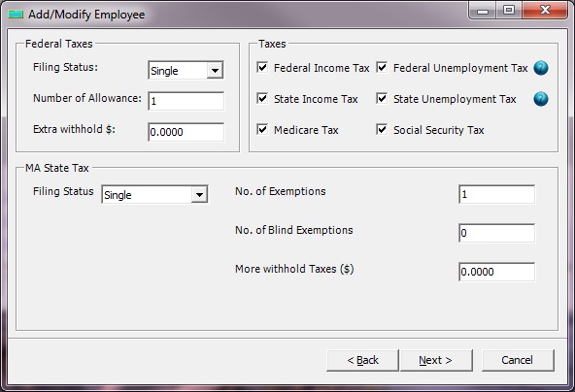Open help icon beside State Unemployment Tax
Screen dimensions: 575x392
(x=541, y=99)
